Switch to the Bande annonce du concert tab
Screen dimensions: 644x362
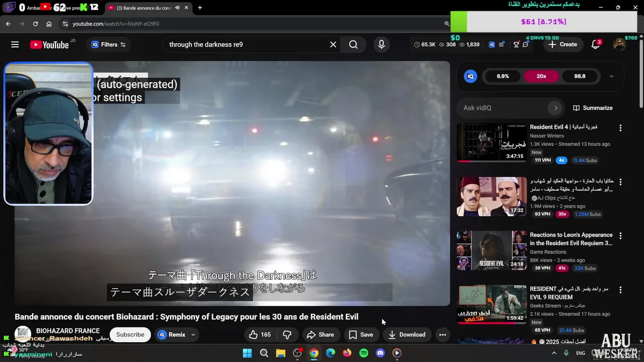tap(144, 8)
